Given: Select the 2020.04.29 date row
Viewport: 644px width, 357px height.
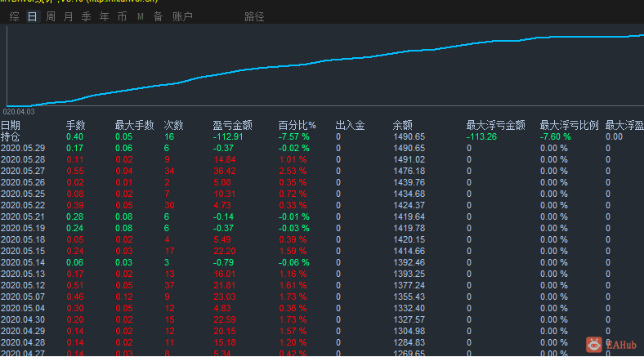Looking at the screenshot, I should click(x=322, y=331).
